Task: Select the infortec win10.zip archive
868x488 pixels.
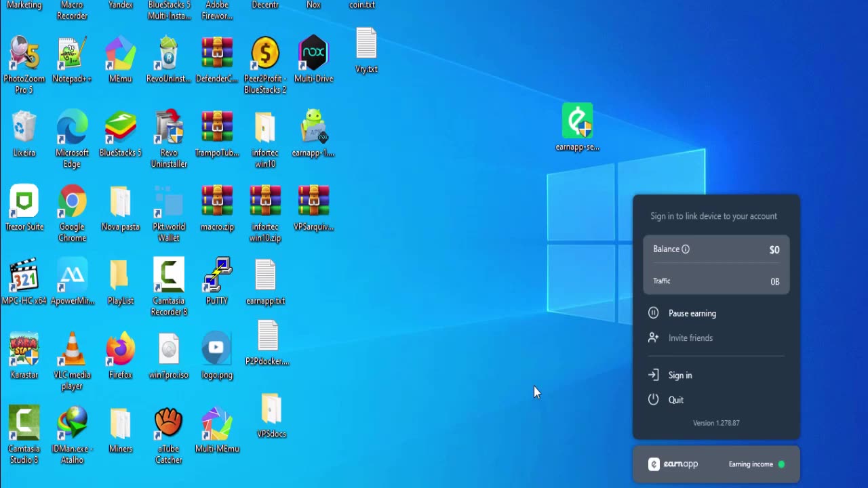Action: [x=265, y=213]
